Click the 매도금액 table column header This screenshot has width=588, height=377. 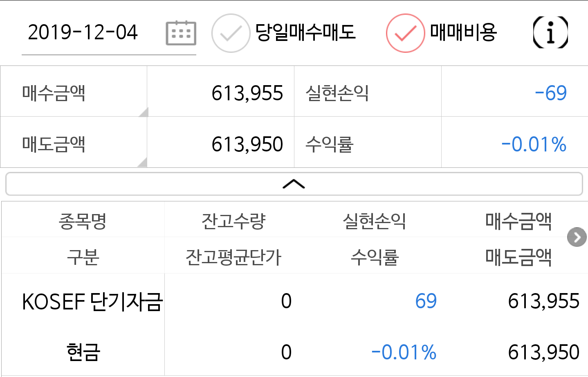point(518,257)
